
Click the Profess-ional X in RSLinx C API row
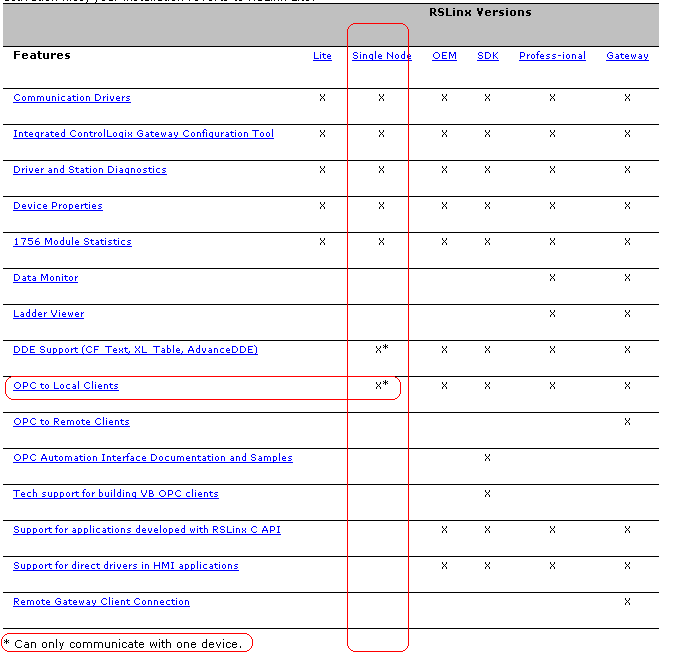coord(552,529)
